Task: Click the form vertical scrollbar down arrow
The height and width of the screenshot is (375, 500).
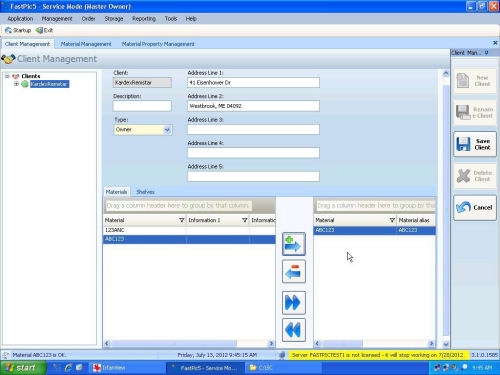Action: [446, 344]
